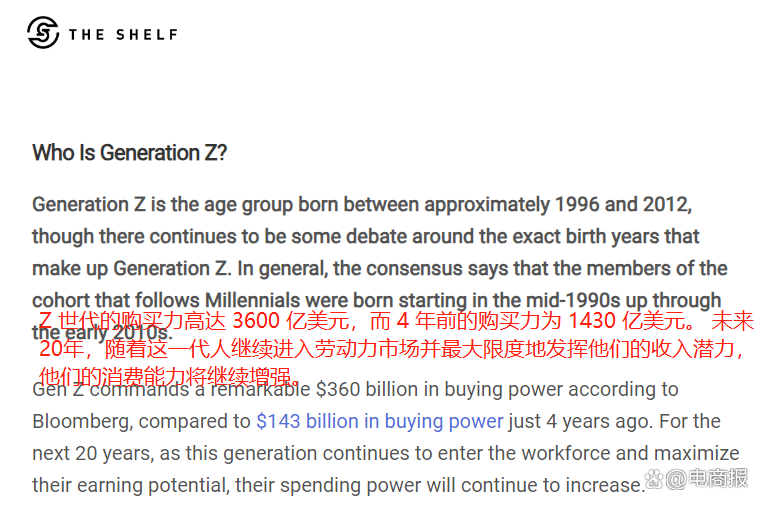Click the word Millennials in the paragraph
Screen dimensions: 763x505
253,300
